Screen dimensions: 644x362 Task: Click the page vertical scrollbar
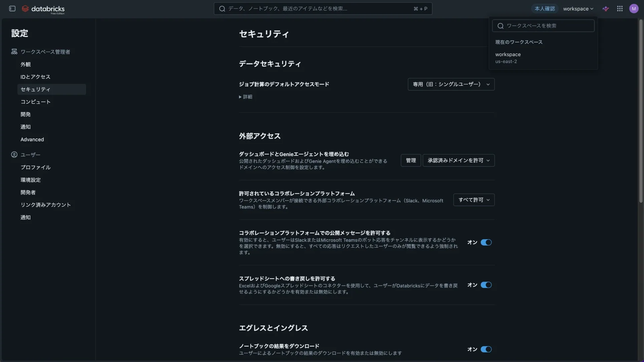(x=641, y=111)
